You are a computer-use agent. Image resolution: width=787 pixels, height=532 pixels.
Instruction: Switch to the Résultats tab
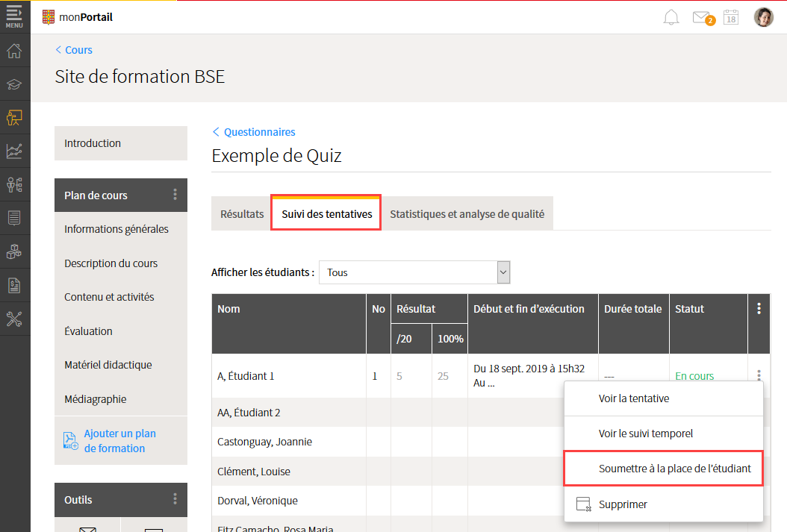pos(242,214)
